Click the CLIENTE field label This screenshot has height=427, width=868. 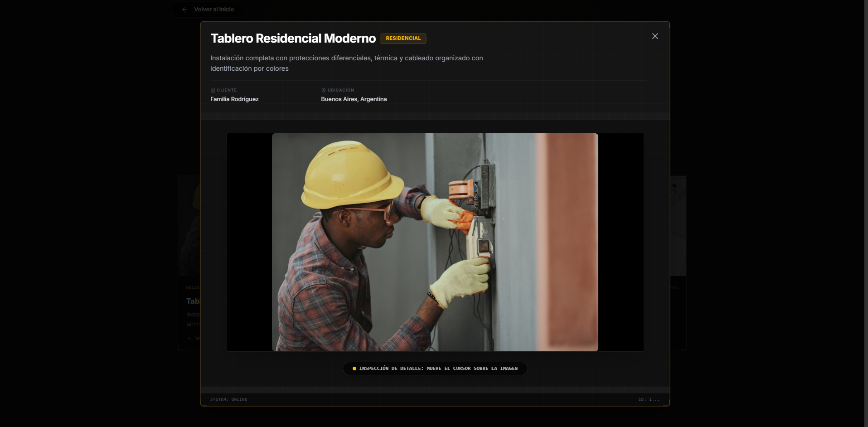coord(227,90)
